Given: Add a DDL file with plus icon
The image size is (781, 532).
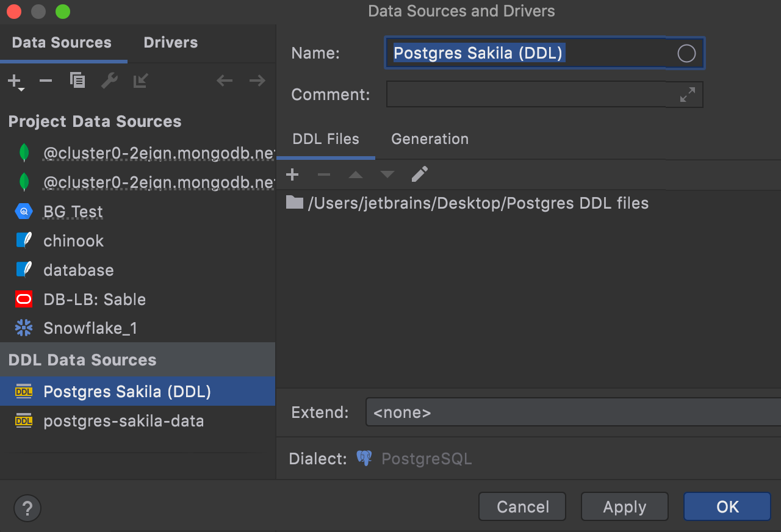Looking at the screenshot, I should [292, 175].
